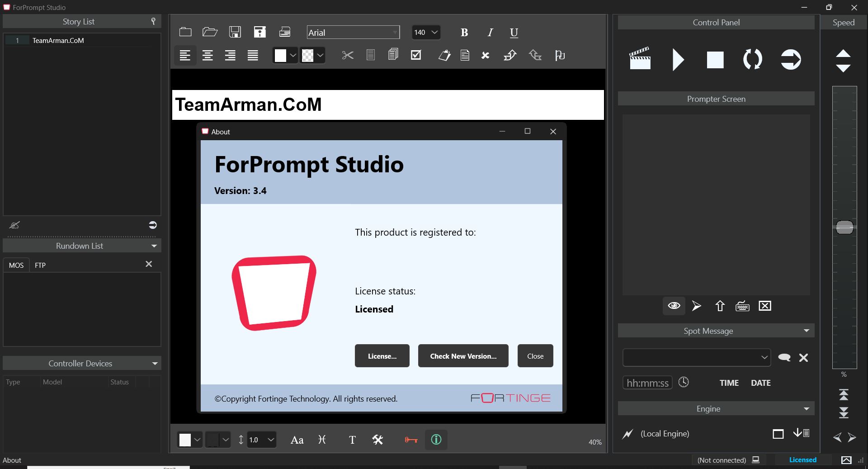Image resolution: width=868 pixels, height=469 pixels.
Task: Open settings with the crossed tools icon
Action: pyautogui.click(x=377, y=440)
